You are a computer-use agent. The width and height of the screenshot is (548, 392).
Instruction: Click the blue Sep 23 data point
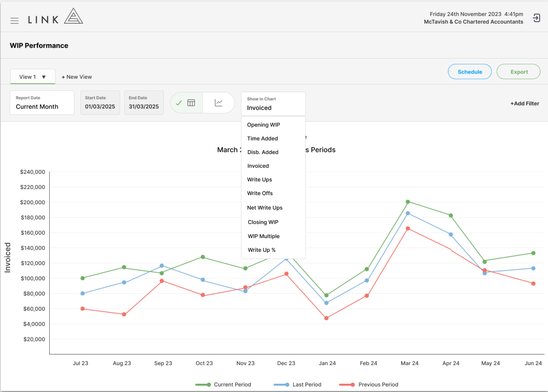point(162,266)
